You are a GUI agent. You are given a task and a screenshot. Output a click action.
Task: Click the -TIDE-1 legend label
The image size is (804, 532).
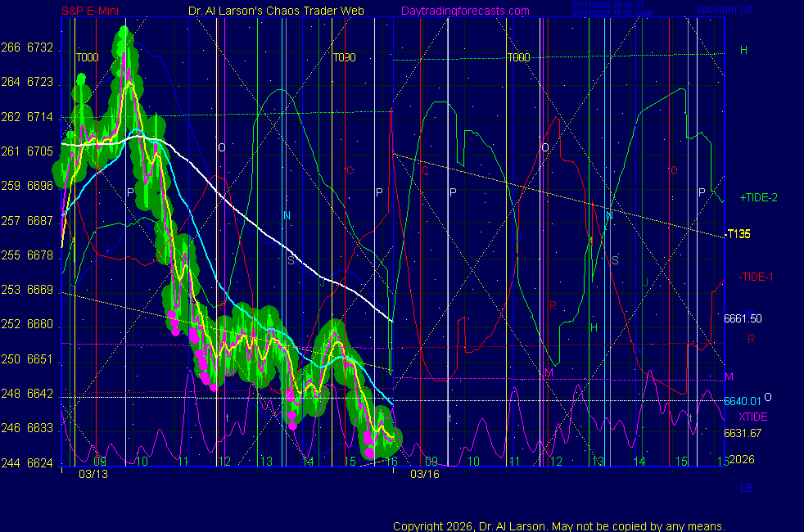click(x=757, y=277)
